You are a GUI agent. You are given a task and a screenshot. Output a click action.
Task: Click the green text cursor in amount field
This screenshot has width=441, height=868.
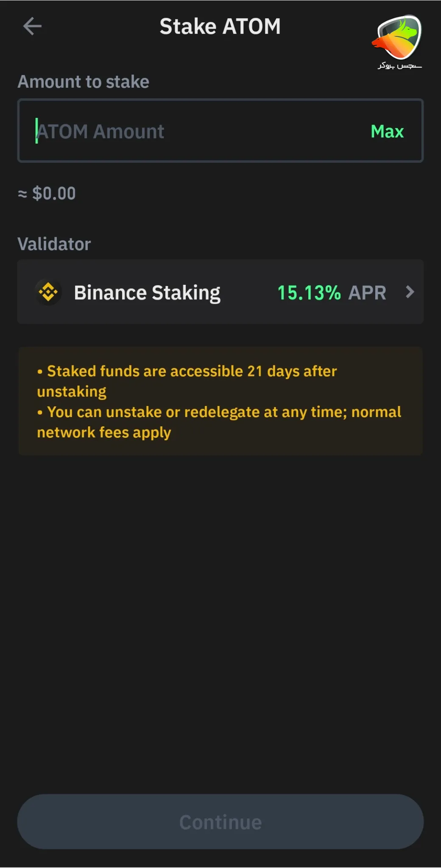click(36, 131)
